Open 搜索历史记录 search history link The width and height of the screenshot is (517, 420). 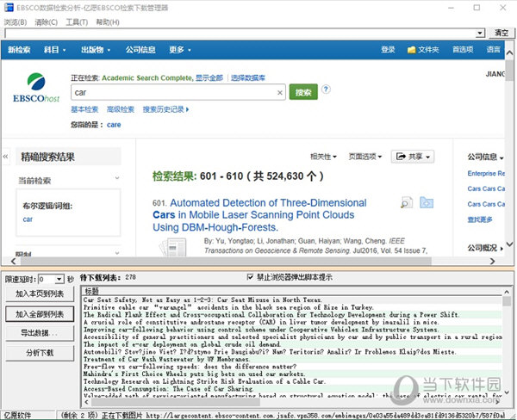(x=165, y=109)
